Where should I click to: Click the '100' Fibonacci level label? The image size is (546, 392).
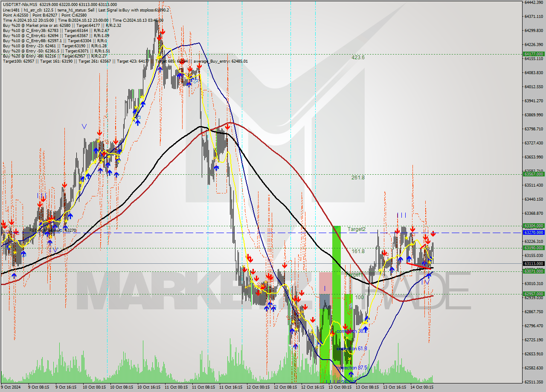pos(359,297)
